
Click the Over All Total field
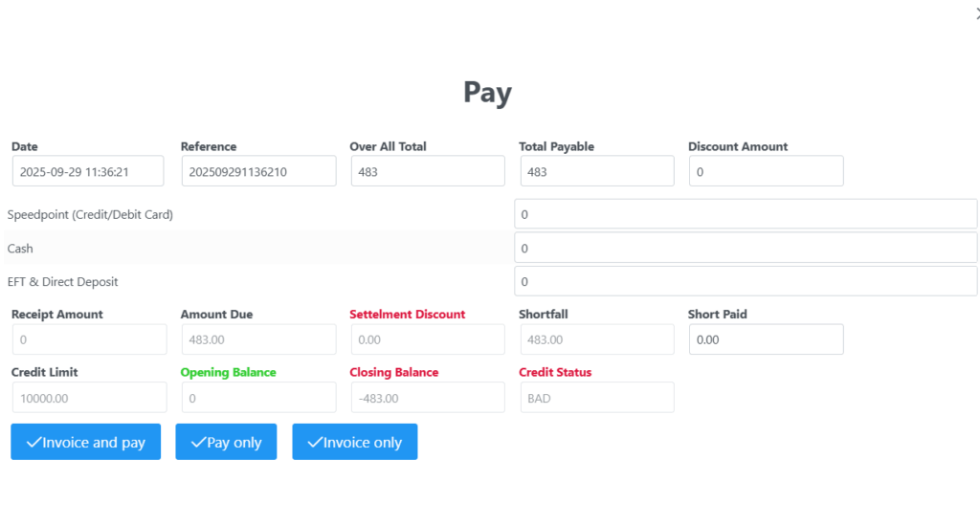427,172
